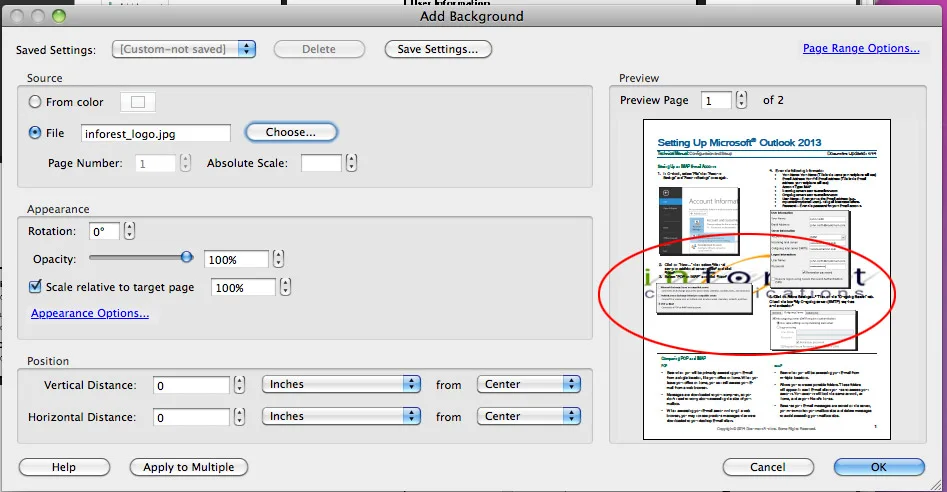Click the Page Number field

click(155, 163)
